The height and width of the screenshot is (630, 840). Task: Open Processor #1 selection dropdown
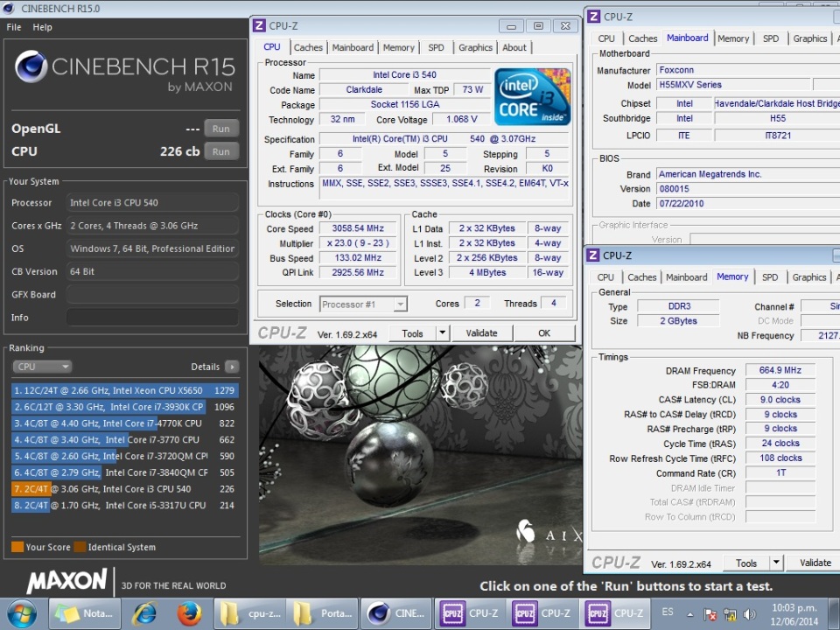pos(363,304)
